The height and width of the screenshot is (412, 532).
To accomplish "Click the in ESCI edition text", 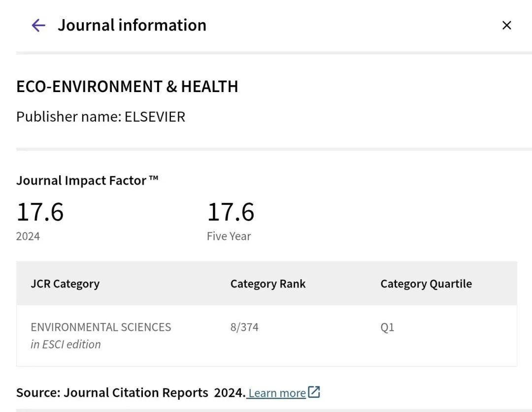I will (x=66, y=345).
